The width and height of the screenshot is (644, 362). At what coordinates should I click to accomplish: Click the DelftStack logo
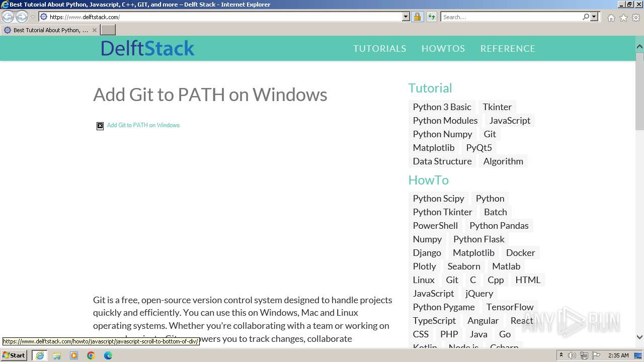pyautogui.click(x=147, y=48)
